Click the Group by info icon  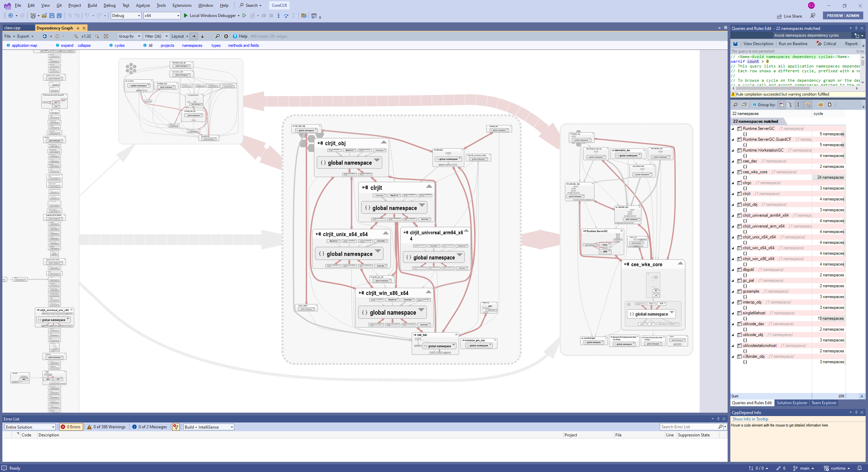tap(754, 105)
